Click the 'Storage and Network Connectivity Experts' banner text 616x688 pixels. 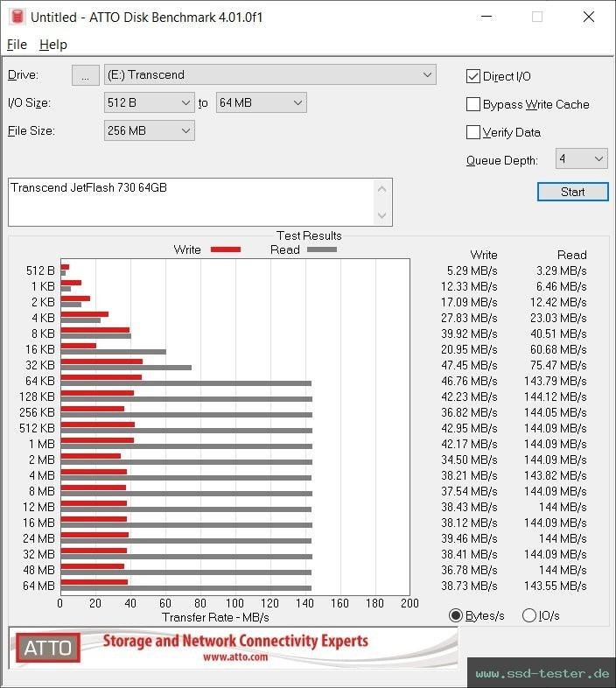(x=235, y=641)
